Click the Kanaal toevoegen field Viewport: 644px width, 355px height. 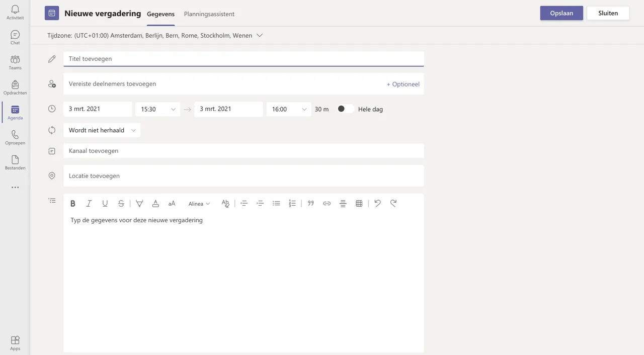pyautogui.click(x=244, y=151)
